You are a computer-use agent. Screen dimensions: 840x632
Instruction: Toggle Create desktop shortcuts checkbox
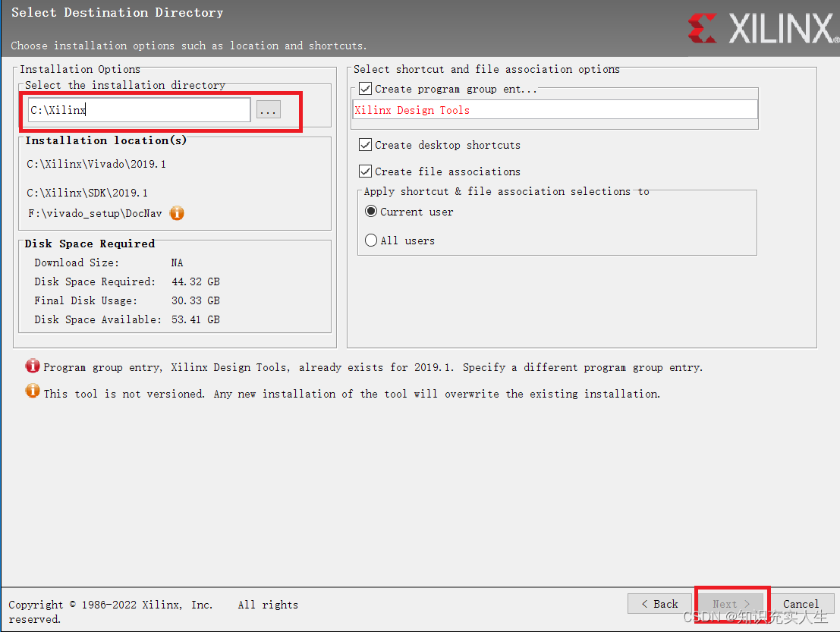click(365, 145)
